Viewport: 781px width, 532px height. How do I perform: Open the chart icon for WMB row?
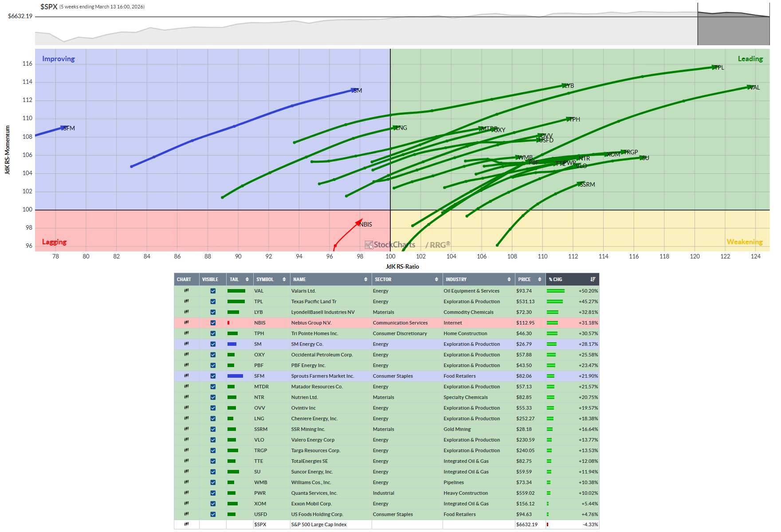[187, 482]
